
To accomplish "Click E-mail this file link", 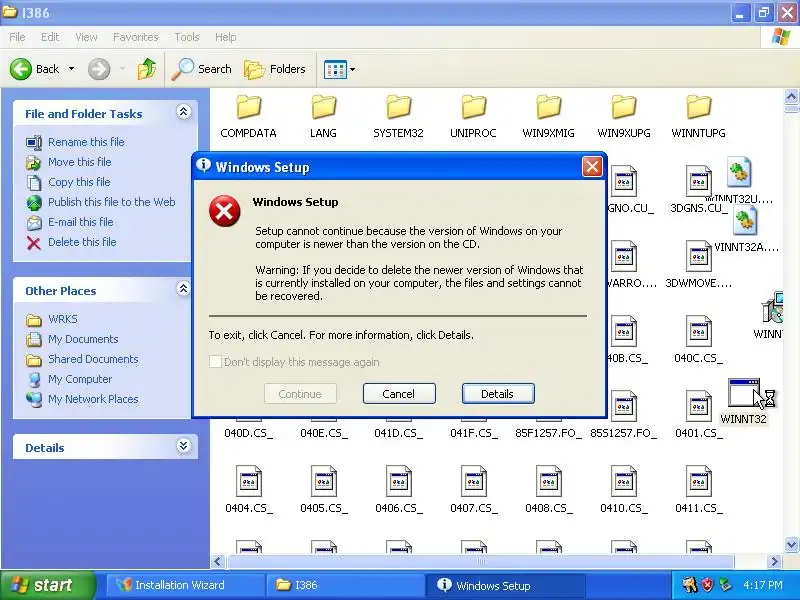I will coord(81,222).
